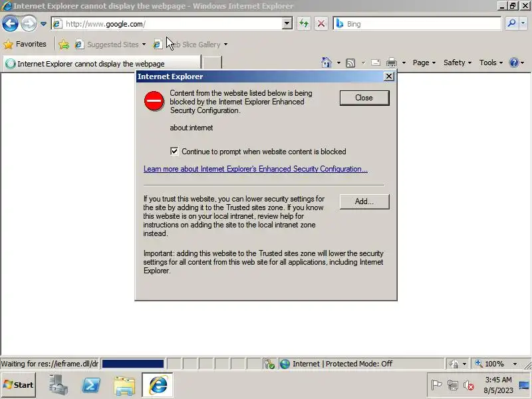The width and height of the screenshot is (532, 399).
Task: Click the RSS Feeds icon
Action: [x=350, y=63]
